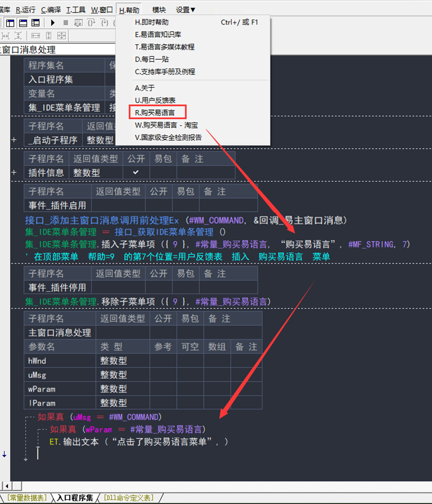Click the Run (play) toolbar icon
The width and height of the screenshot is (432, 504).
click(53, 23)
